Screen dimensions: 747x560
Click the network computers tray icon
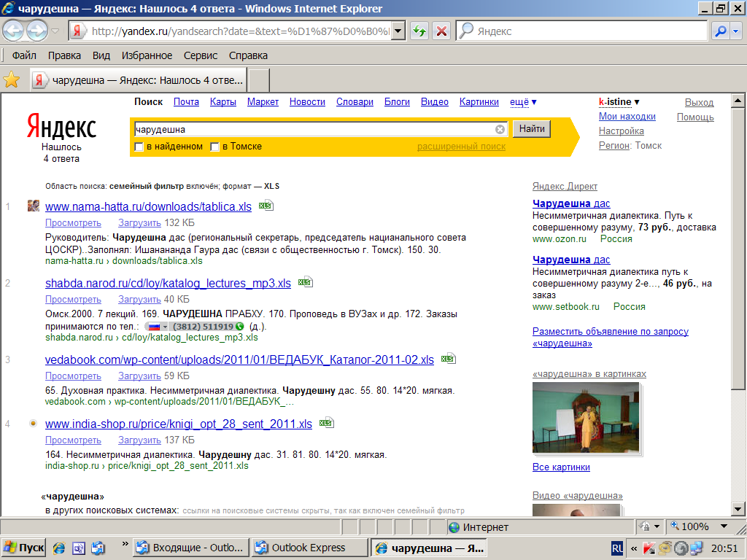[697, 548]
